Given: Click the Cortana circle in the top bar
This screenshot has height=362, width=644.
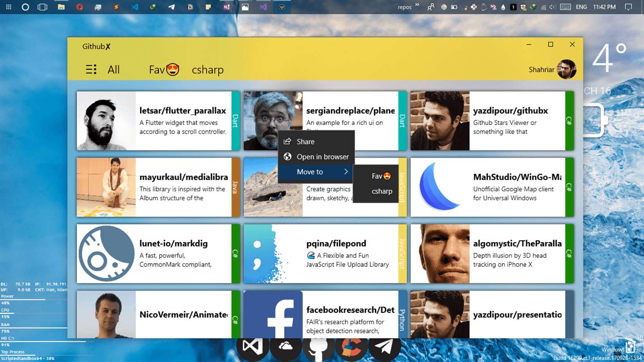Looking at the screenshot, I should pos(25,7).
